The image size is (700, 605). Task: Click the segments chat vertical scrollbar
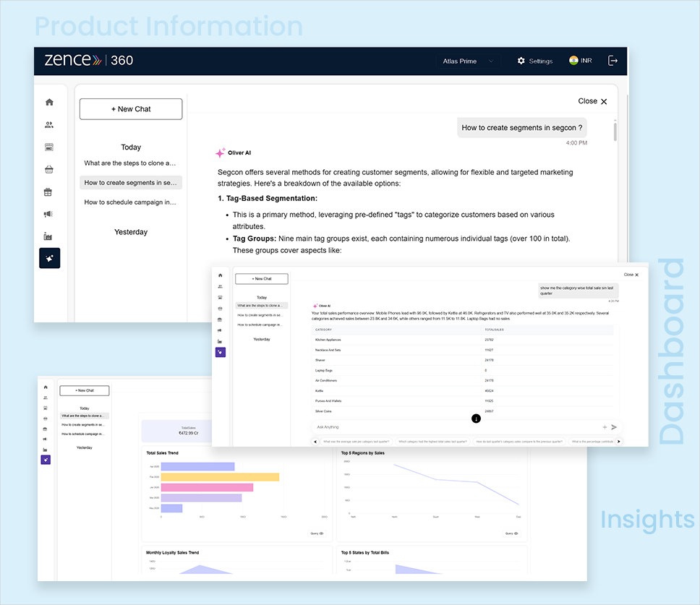coord(615,131)
